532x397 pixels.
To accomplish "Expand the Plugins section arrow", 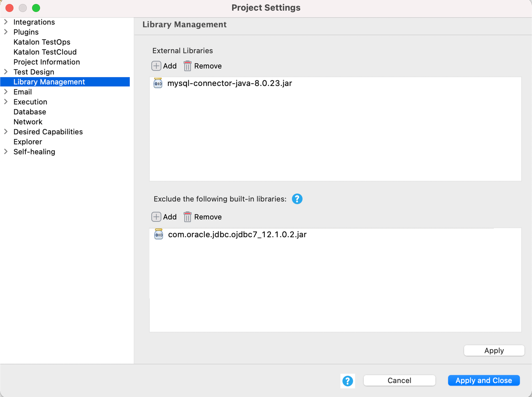I will pyautogui.click(x=6, y=32).
